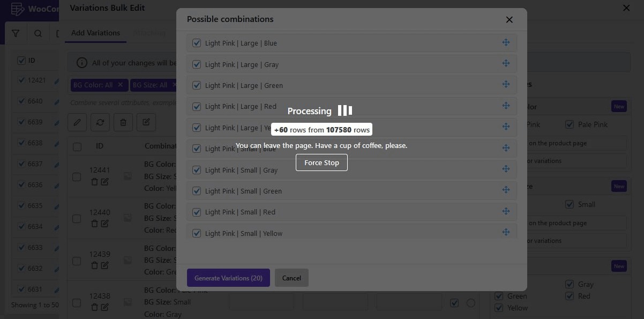Uncheck Light Pink | Small | Red combination
The width and height of the screenshot is (644, 319).
pyautogui.click(x=197, y=212)
